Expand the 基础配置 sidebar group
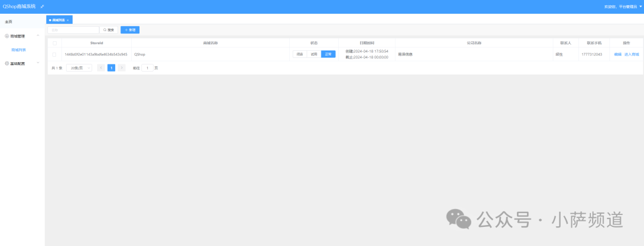 (x=38, y=63)
